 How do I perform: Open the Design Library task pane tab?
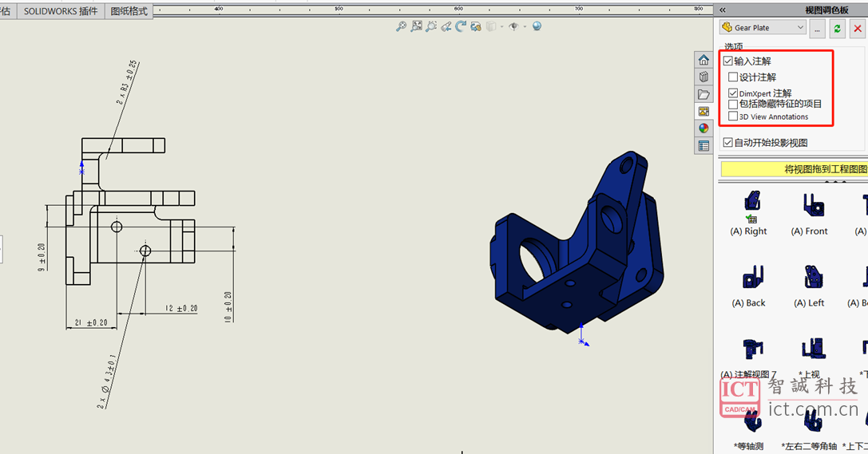pos(704,77)
